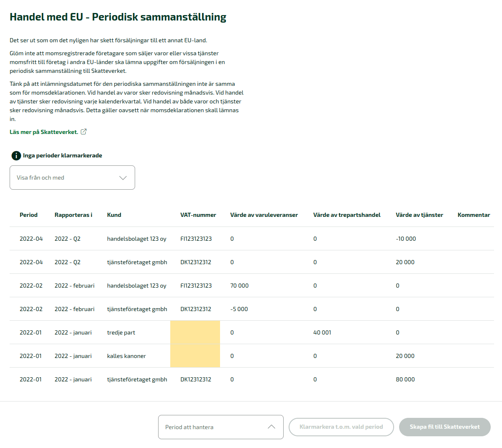Click tjänsteföretaget gmbh in the 2022-01 row

point(137,379)
